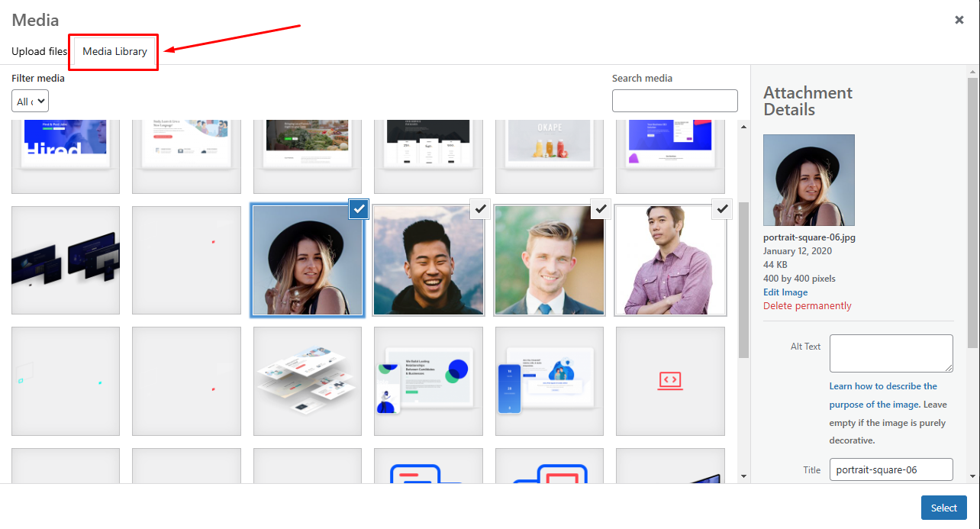Toggle the checkmark on the blond man in suit portrait
Image resolution: width=980 pixels, height=529 pixels.
coord(601,208)
